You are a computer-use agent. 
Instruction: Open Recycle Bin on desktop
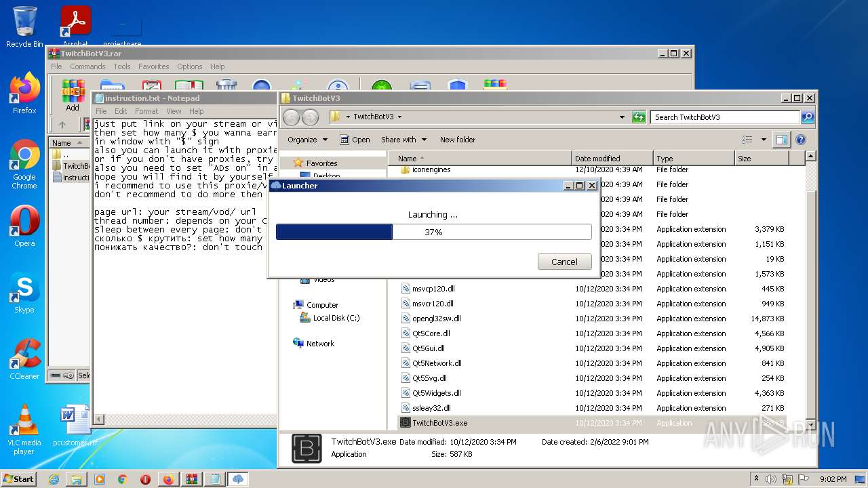click(x=24, y=27)
